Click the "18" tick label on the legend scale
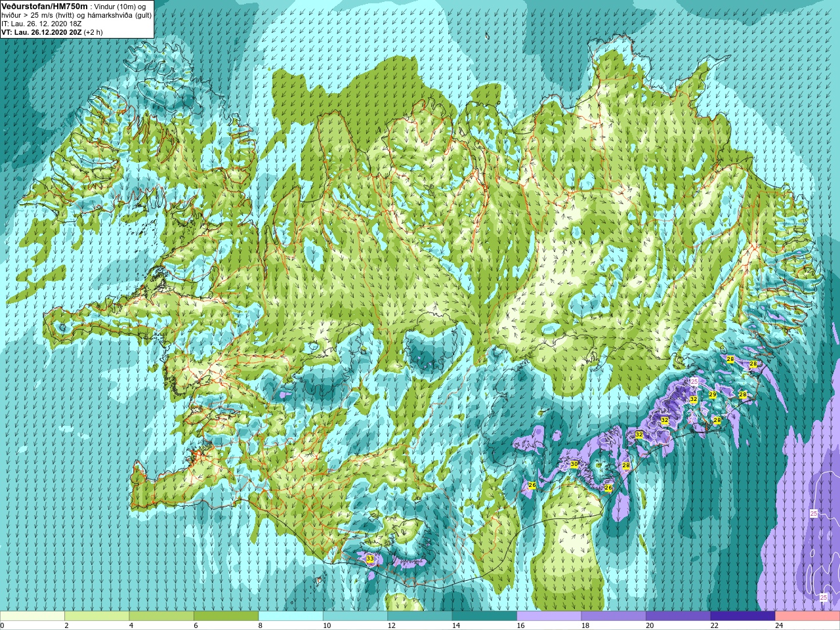The height and width of the screenshot is (630, 840). tap(585, 625)
